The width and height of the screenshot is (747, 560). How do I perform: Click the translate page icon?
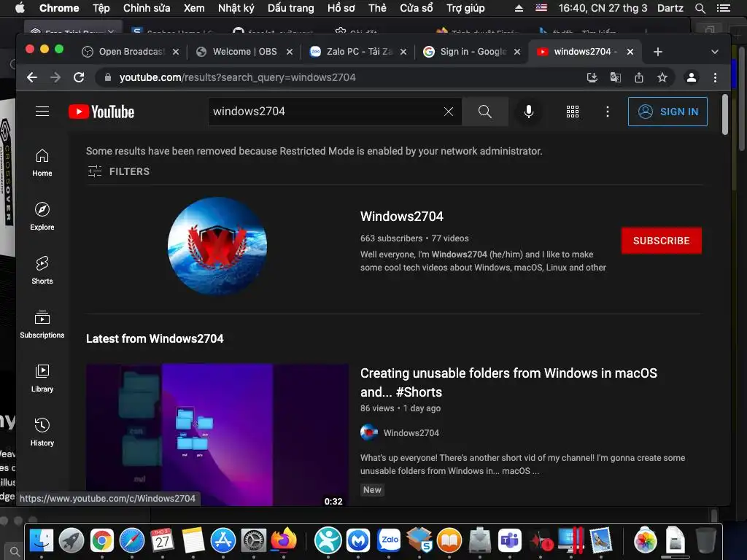tap(616, 77)
